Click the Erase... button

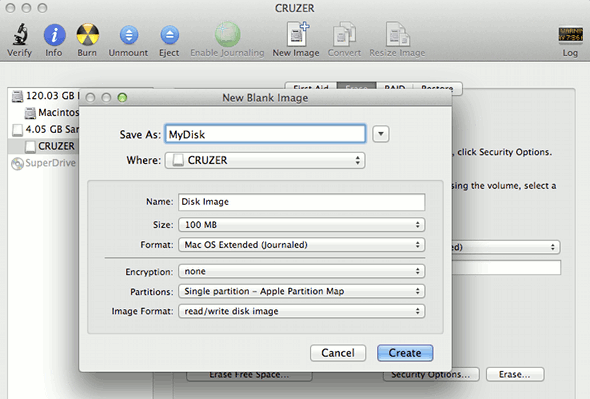515,375
